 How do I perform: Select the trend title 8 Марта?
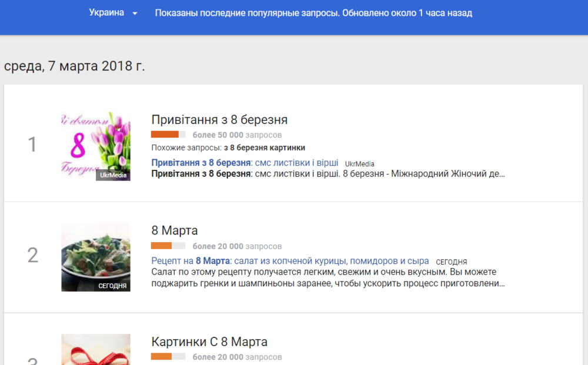point(175,230)
